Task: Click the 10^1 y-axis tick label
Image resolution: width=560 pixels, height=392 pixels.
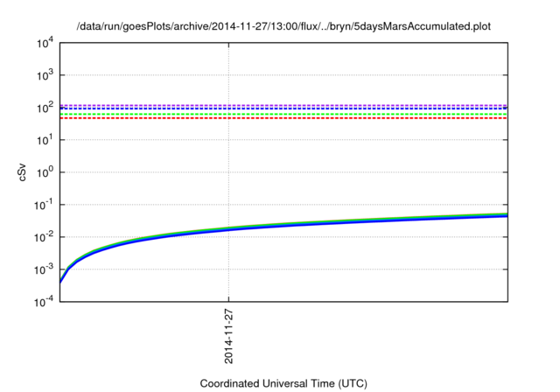Action: (x=45, y=140)
